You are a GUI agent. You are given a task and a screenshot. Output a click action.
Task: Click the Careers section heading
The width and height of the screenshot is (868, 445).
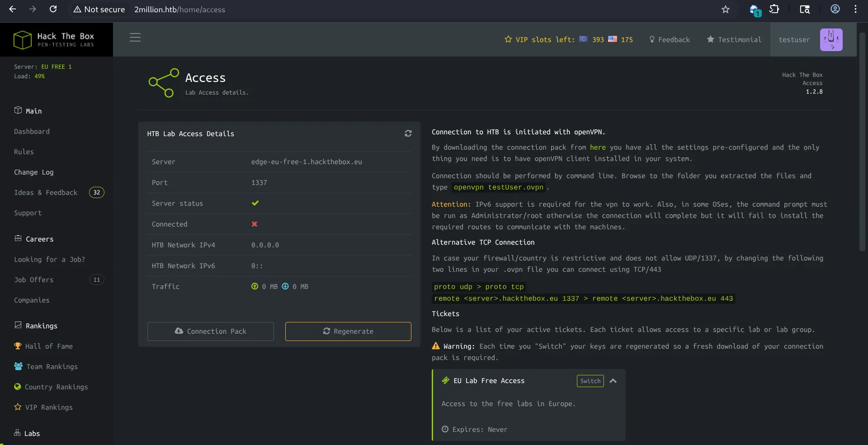point(34,239)
